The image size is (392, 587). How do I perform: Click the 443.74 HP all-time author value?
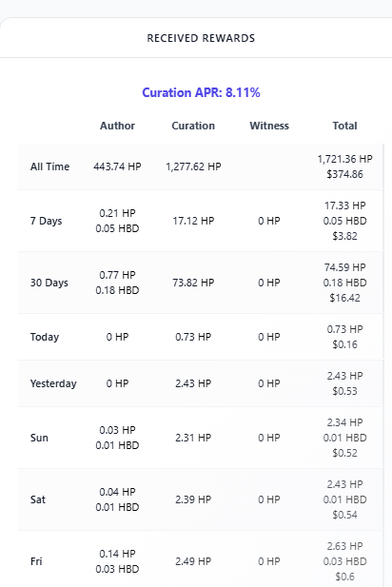coord(117,166)
